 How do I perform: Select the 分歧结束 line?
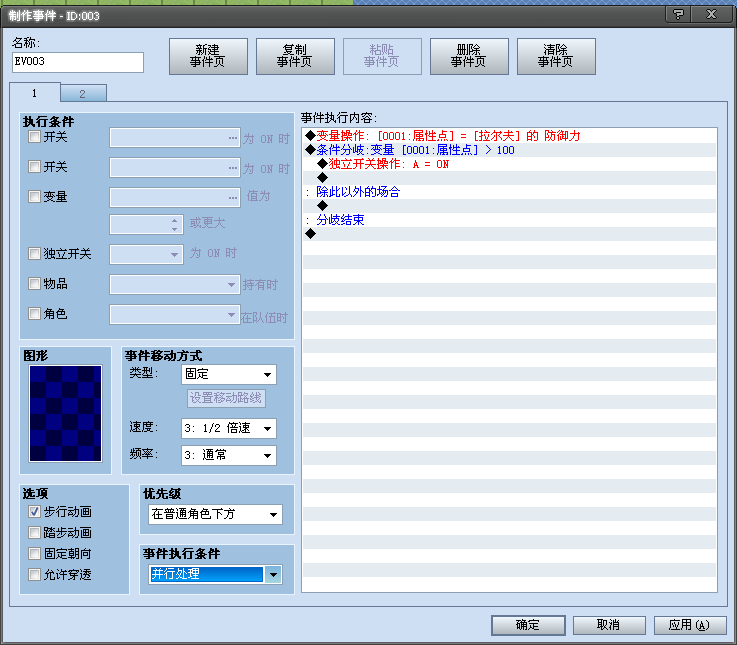point(510,220)
